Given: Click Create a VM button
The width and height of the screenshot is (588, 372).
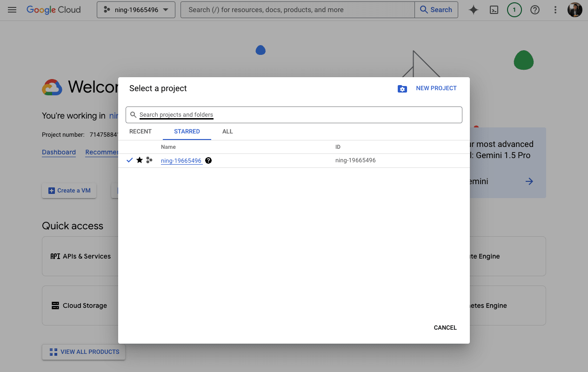Looking at the screenshot, I should click(x=69, y=191).
